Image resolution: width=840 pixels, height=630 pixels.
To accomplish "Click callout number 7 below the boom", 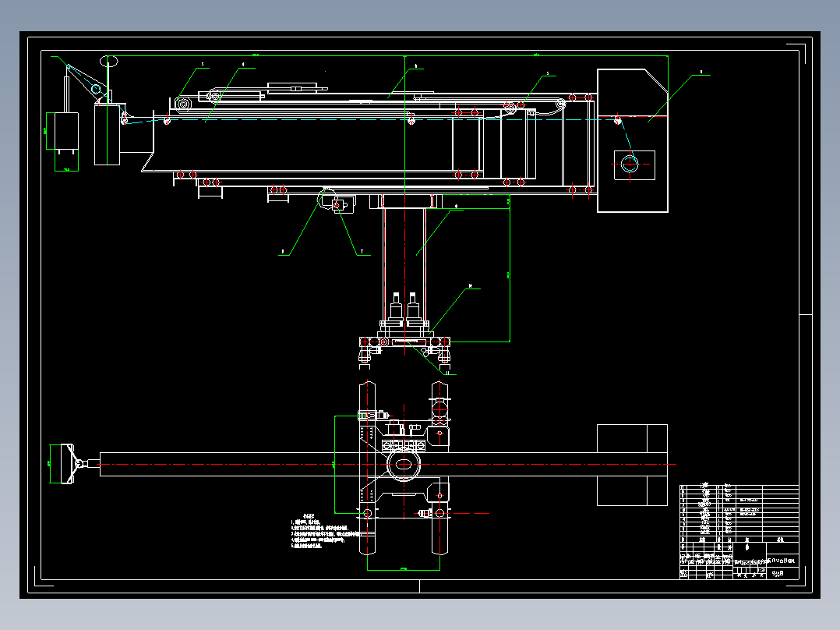I will 362,251.
